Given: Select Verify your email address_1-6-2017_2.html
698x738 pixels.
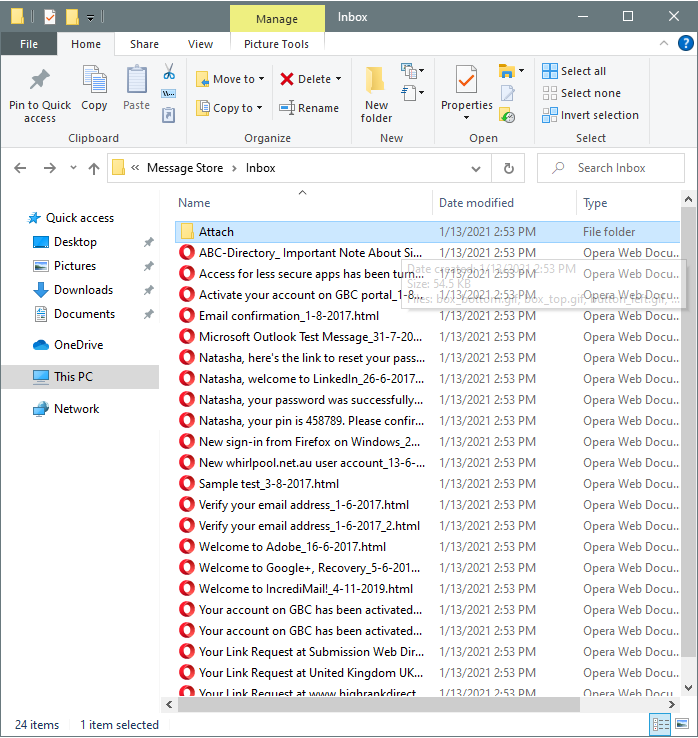Looking at the screenshot, I should click(x=309, y=526).
